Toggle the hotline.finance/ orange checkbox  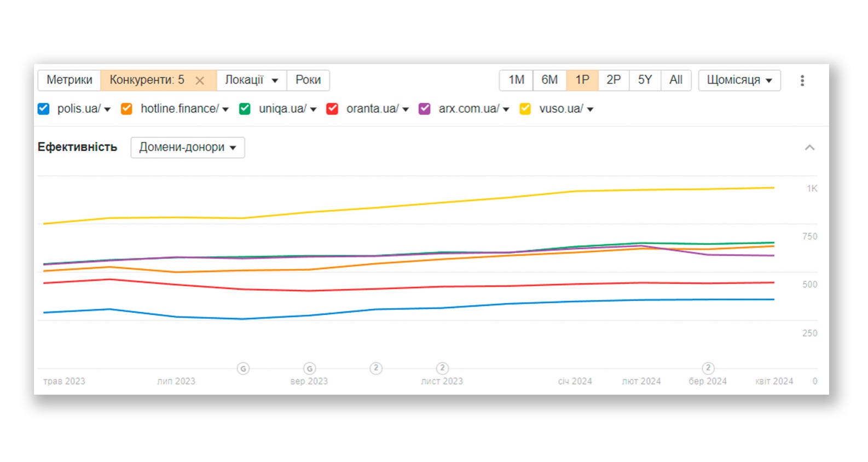click(x=126, y=109)
